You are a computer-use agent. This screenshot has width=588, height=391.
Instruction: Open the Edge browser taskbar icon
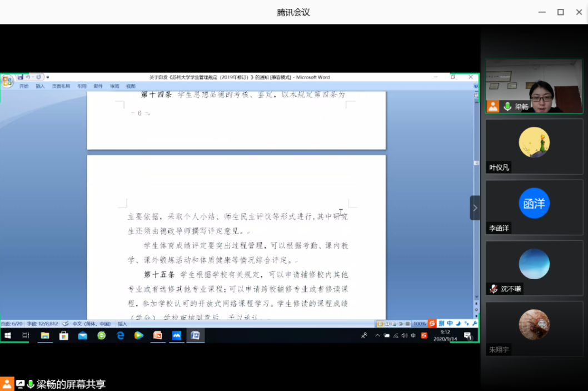[120, 335]
